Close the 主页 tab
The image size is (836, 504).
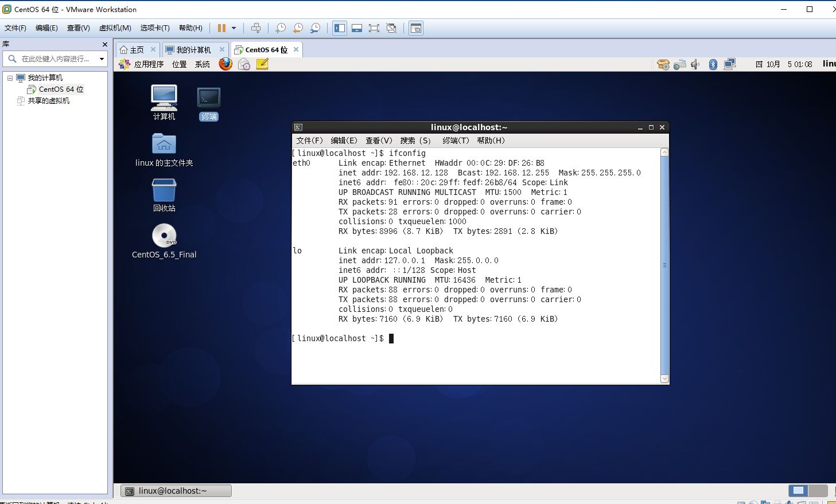(x=153, y=49)
